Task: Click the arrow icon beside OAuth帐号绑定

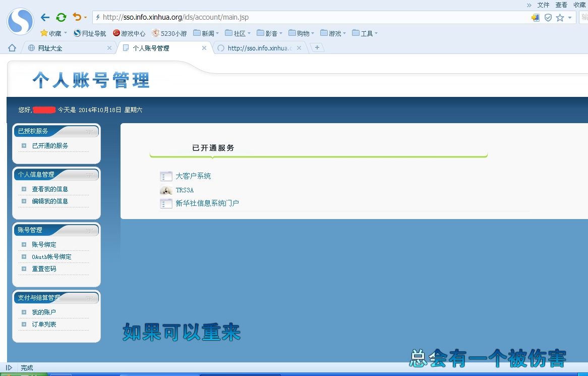Action: 24,257
